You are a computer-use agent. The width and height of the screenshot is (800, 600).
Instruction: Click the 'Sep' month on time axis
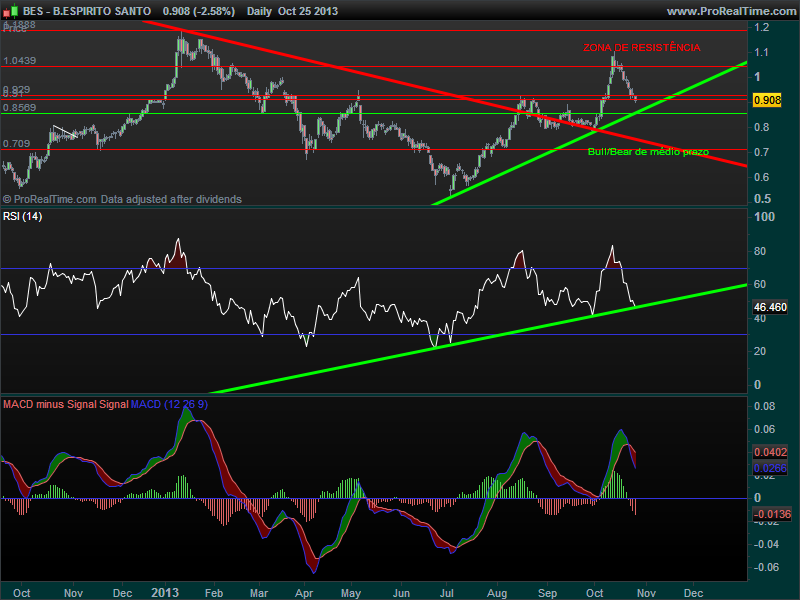tap(547, 593)
